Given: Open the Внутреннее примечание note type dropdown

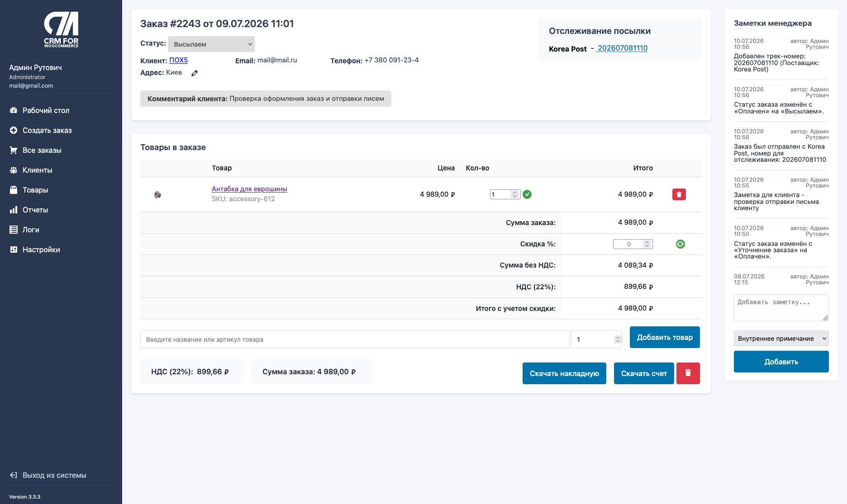Looking at the screenshot, I should [x=781, y=339].
